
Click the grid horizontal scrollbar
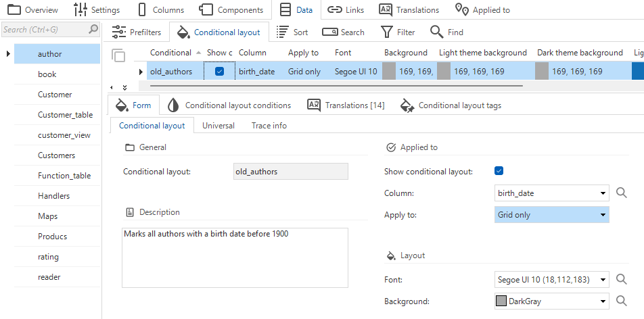pyautogui.click(x=336, y=86)
